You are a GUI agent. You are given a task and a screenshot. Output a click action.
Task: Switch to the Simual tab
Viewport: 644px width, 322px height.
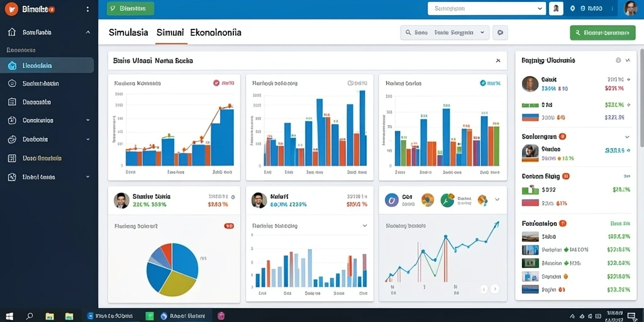170,33
